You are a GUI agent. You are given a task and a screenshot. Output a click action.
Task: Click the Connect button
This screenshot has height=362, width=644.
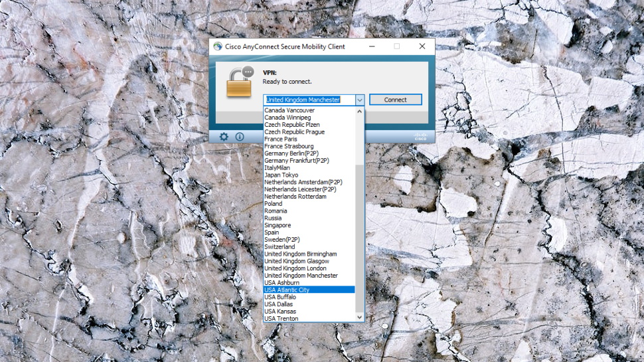tap(395, 100)
